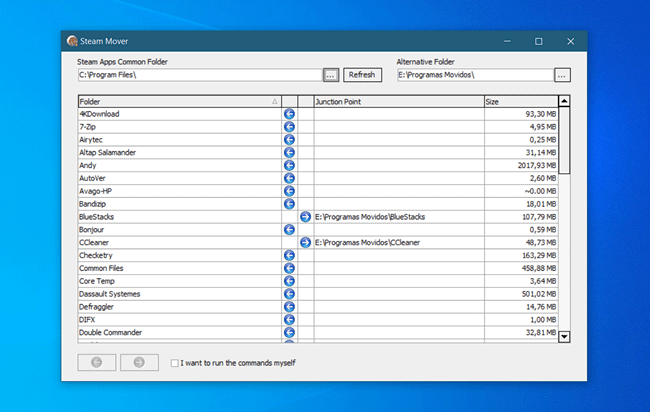Image resolution: width=650 pixels, height=412 pixels.
Task: Click the 458,88 MB size cell
Action: (x=521, y=268)
